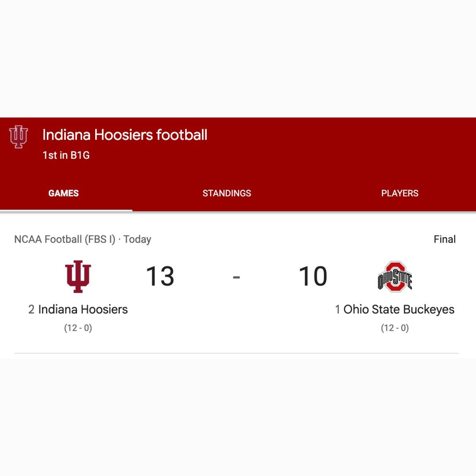This screenshot has height=476, width=476.
Task: Click the Ohio State Buckeyes logo
Action: pos(395,276)
